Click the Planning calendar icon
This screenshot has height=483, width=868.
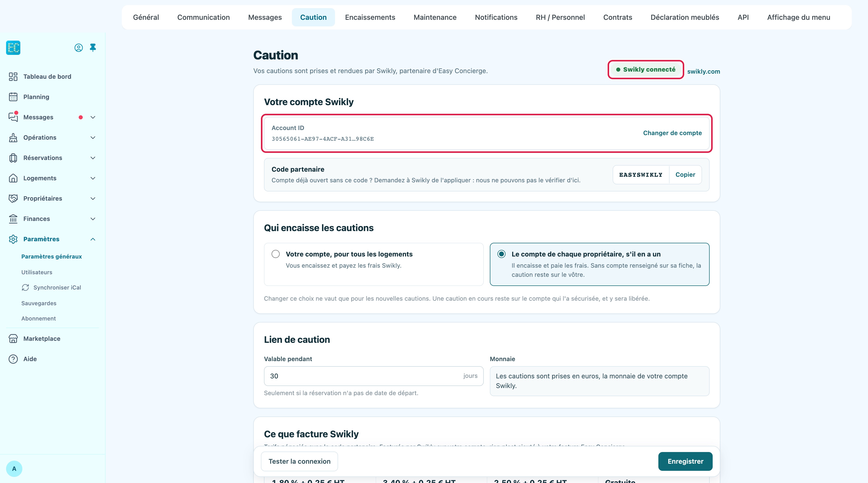13,97
